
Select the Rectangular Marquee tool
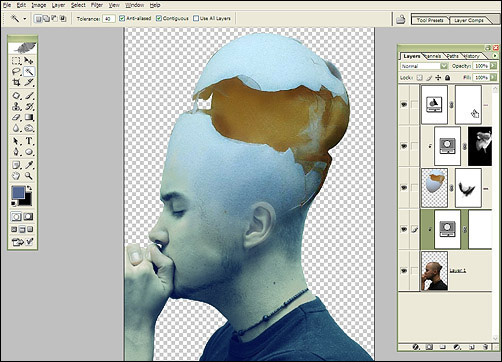(x=16, y=61)
